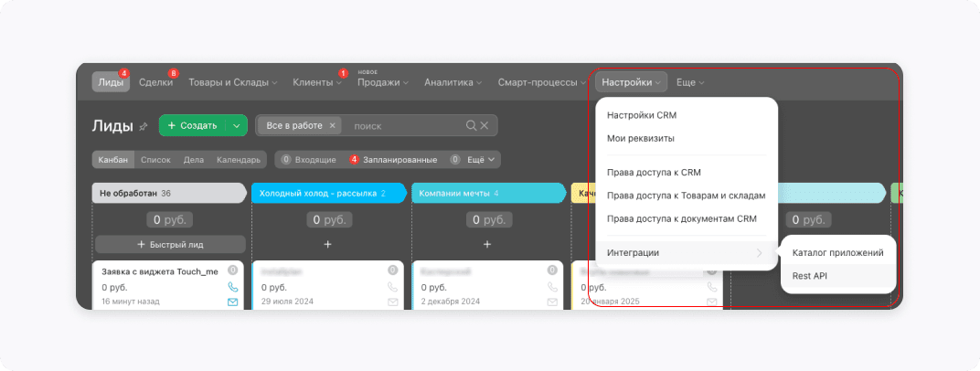Expand the Смарт-процессы menu

(x=541, y=82)
